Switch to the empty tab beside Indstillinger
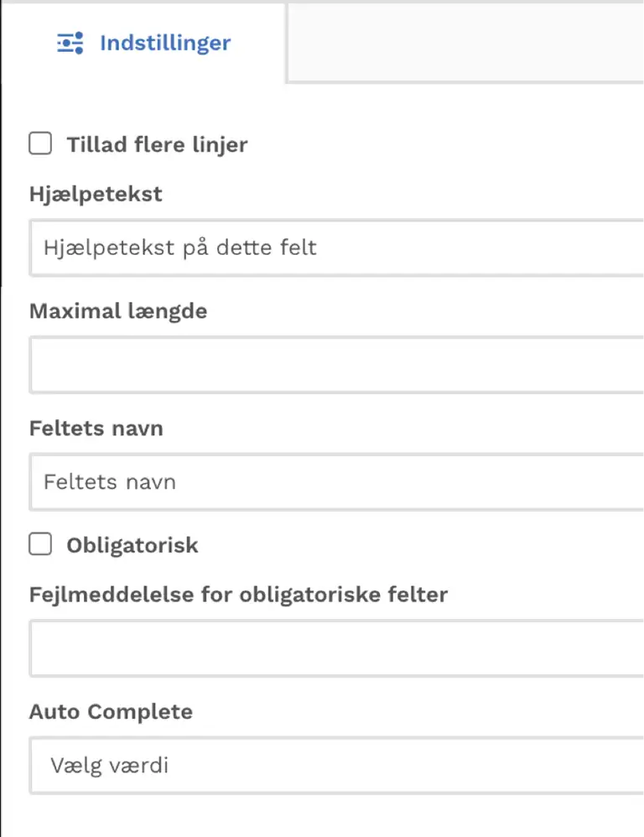This screenshot has width=644, height=837. [465, 43]
